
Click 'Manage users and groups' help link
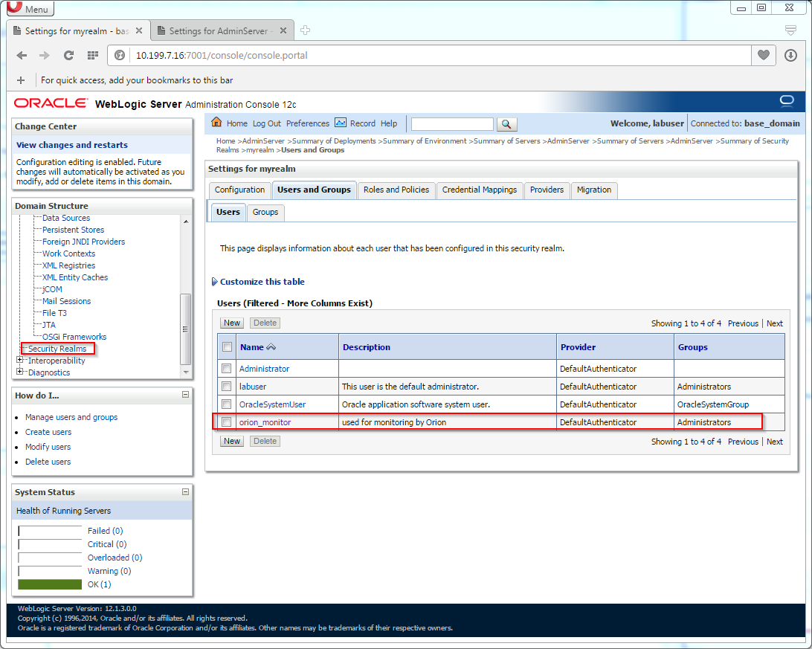71,417
